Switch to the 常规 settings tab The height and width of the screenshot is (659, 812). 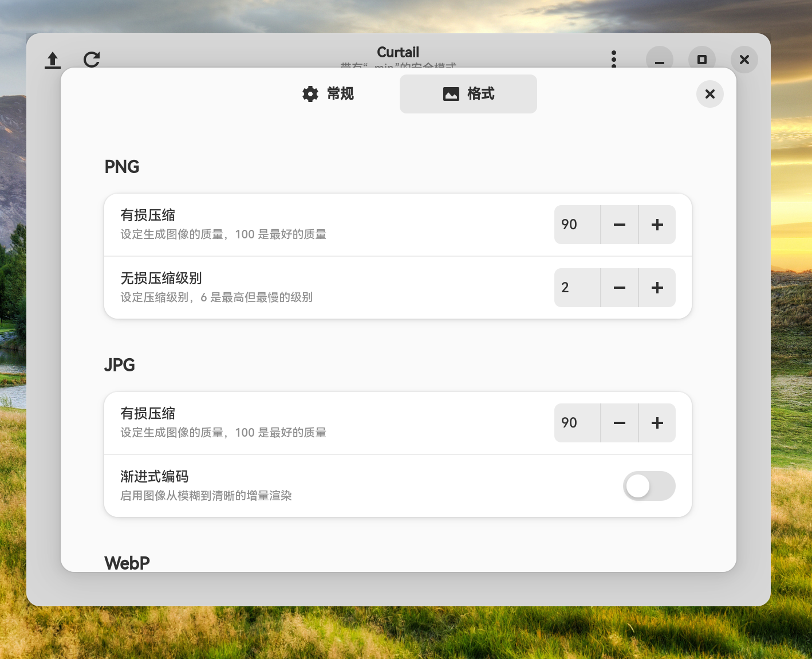(328, 94)
